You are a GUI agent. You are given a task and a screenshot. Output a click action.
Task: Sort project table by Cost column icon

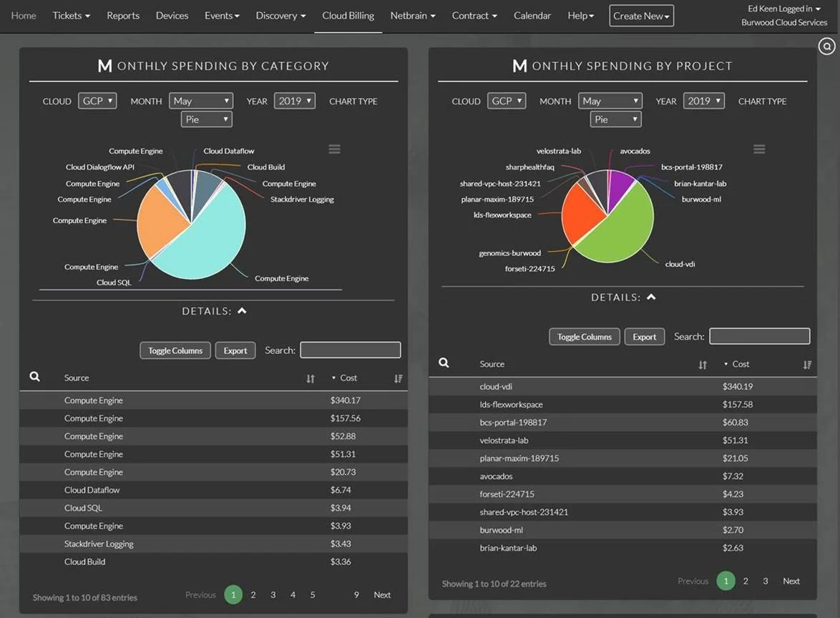(x=807, y=364)
